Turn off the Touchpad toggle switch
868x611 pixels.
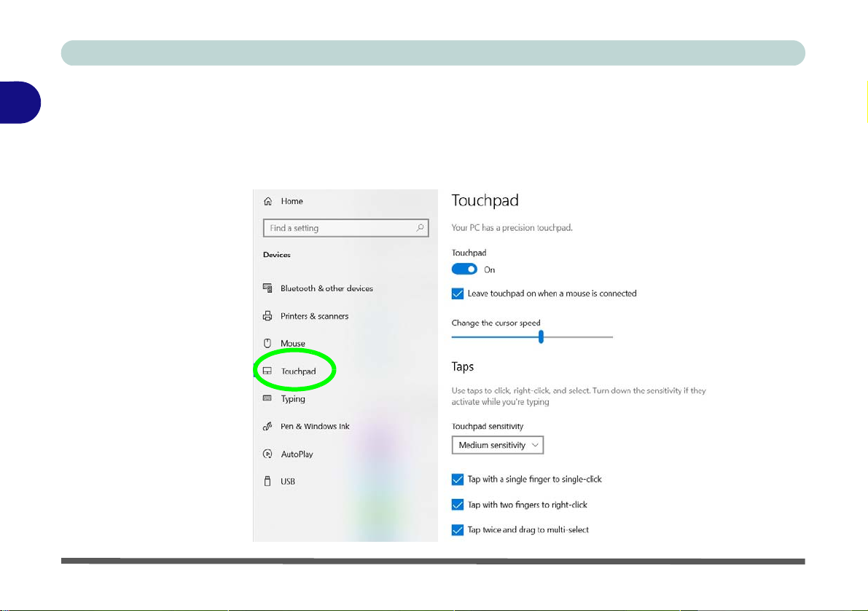[464, 269]
